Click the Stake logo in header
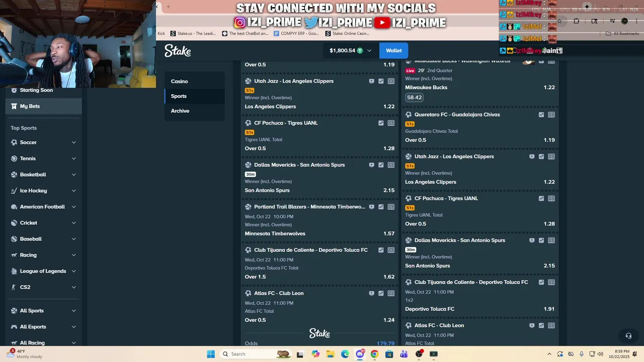Image resolution: width=644 pixels, height=362 pixels. [178, 51]
